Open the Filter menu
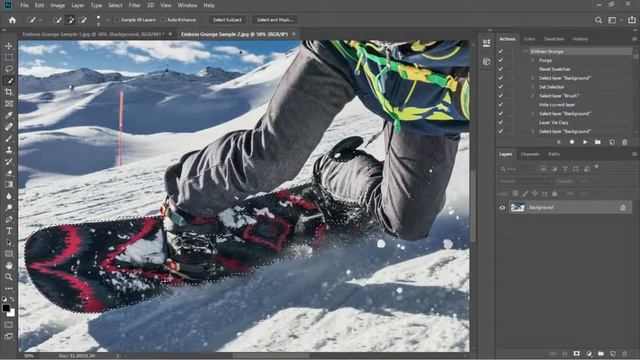 coord(134,5)
